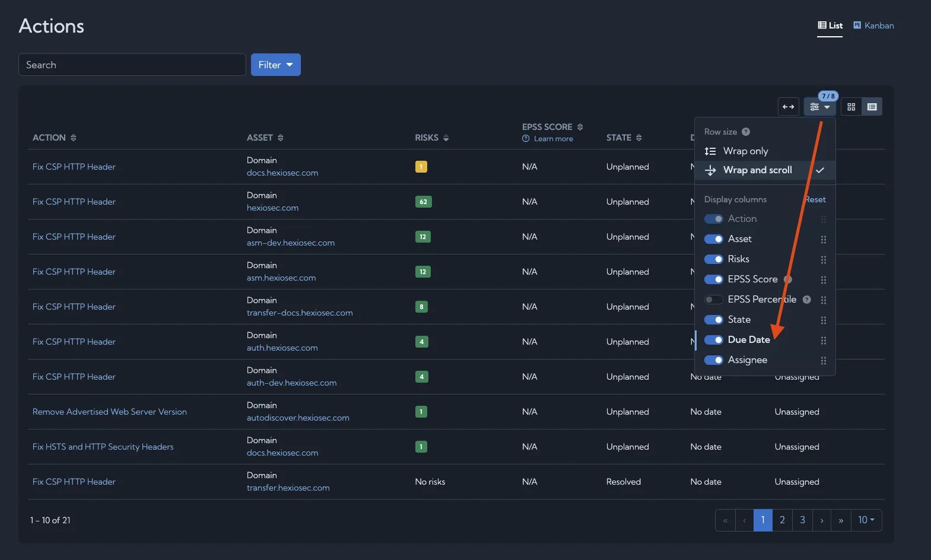The height and width of the screenshot is (560, 931).
Task: Toggle the Risks column switch
Action: point(713,259)
